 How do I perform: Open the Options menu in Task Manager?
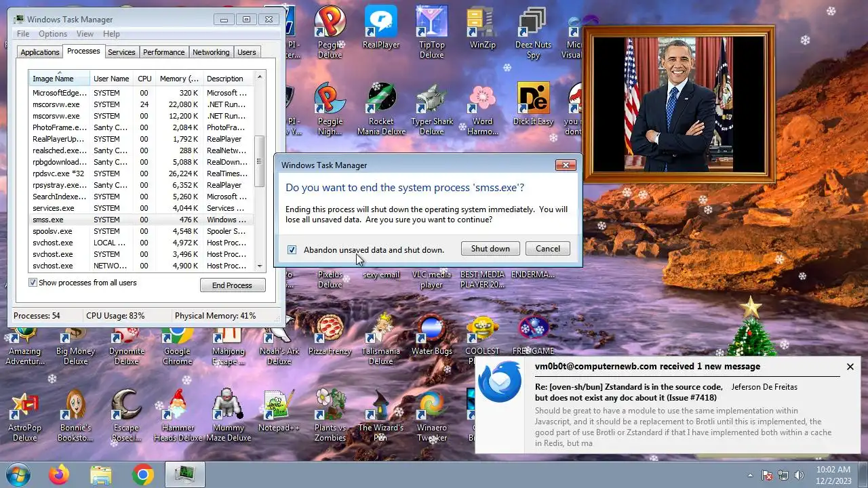(x=53, y=34)
